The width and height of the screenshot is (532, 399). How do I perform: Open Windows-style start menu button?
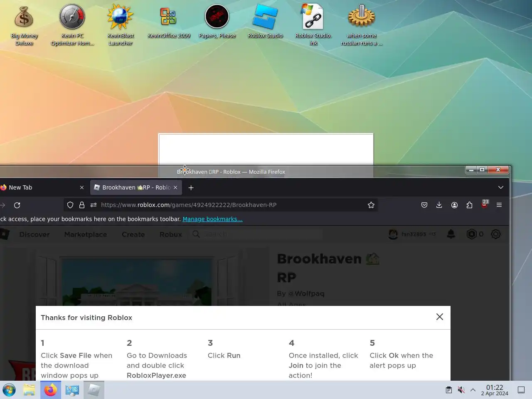coord(9,390)
